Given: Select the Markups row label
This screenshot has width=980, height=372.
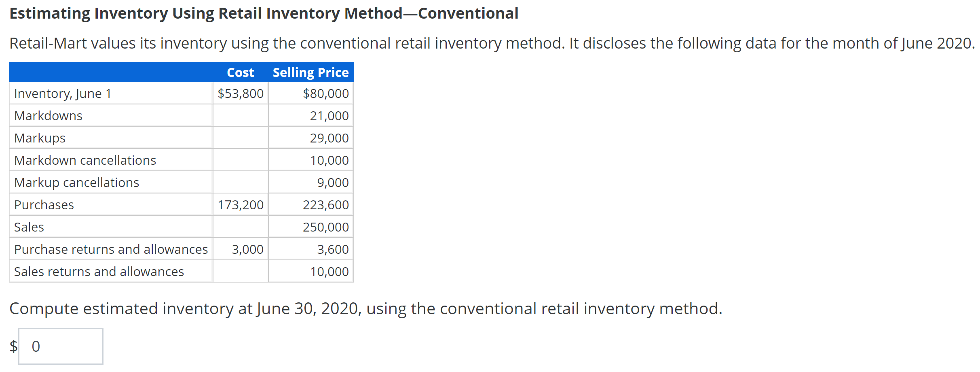Looking at the screenshot, I should point(39,138).
